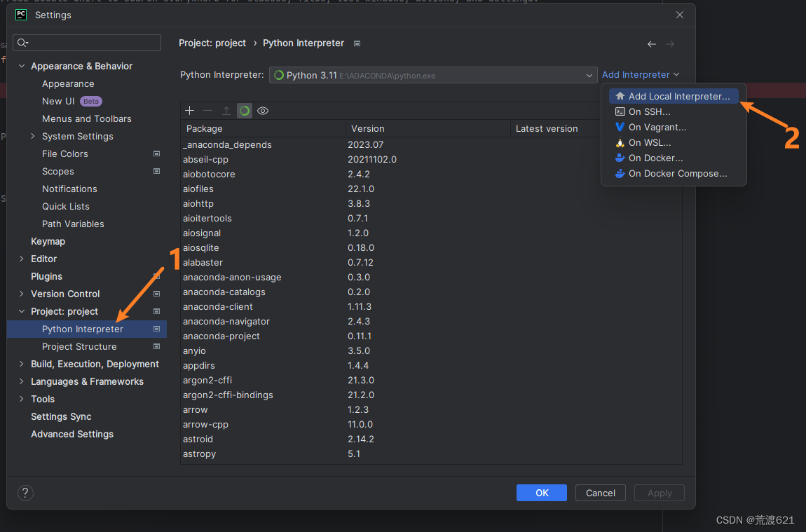Click the install package plus icon
Image resolution: width=806 pixels, height=532 pixels.
tap(190, 111)
